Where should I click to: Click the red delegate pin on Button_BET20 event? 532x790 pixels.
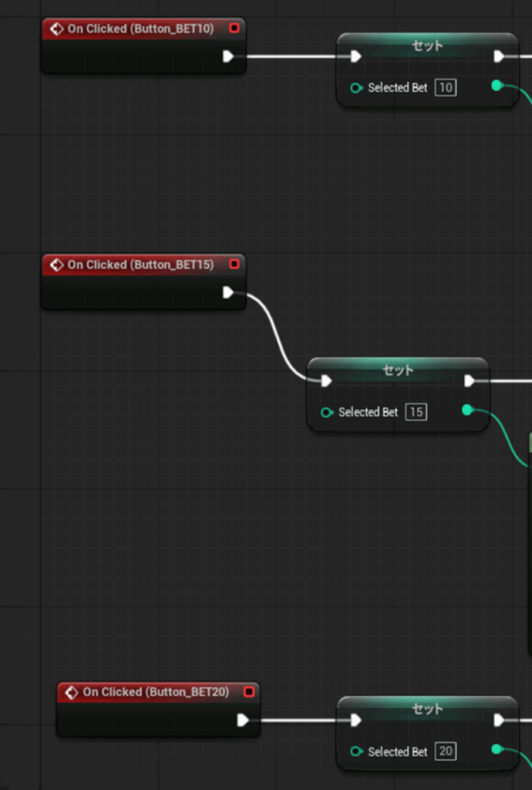coord(249,692)
